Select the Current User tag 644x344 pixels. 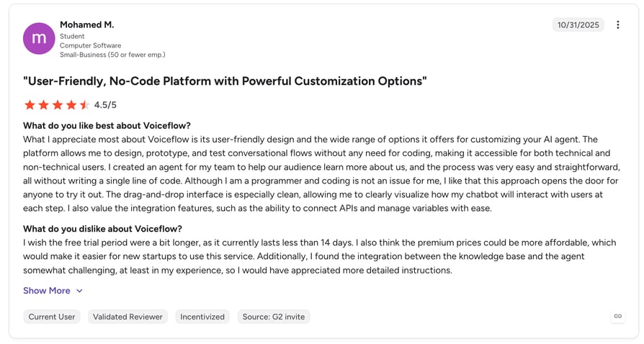pos(52,317)
